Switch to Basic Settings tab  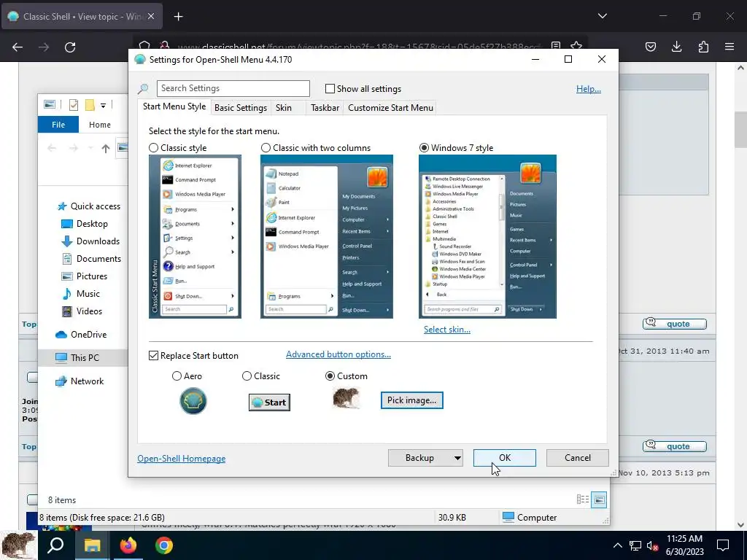point(241,108)
